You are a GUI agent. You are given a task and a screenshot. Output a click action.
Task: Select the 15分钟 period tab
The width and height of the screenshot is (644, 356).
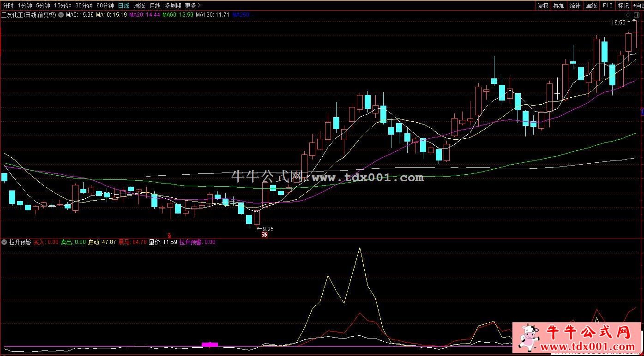tap(62, 6)
